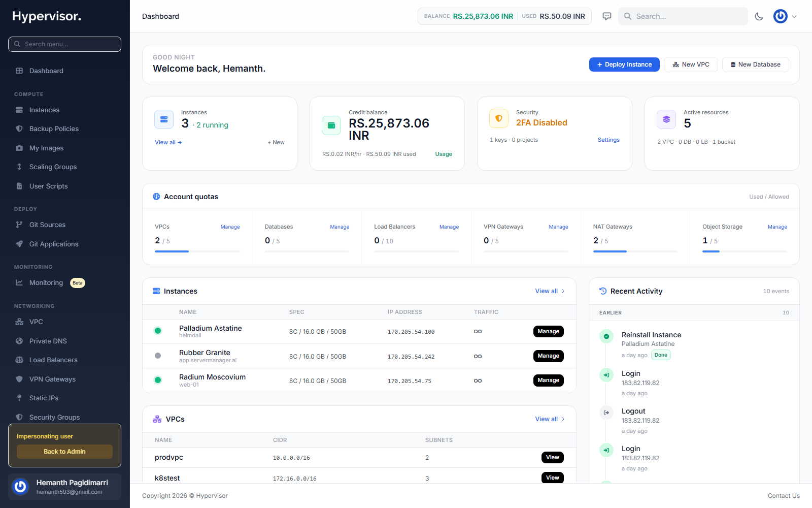Click the infinity traffic icon for Radium Moscovium
The image size is (812, 508).
click(x=478, y=380)
